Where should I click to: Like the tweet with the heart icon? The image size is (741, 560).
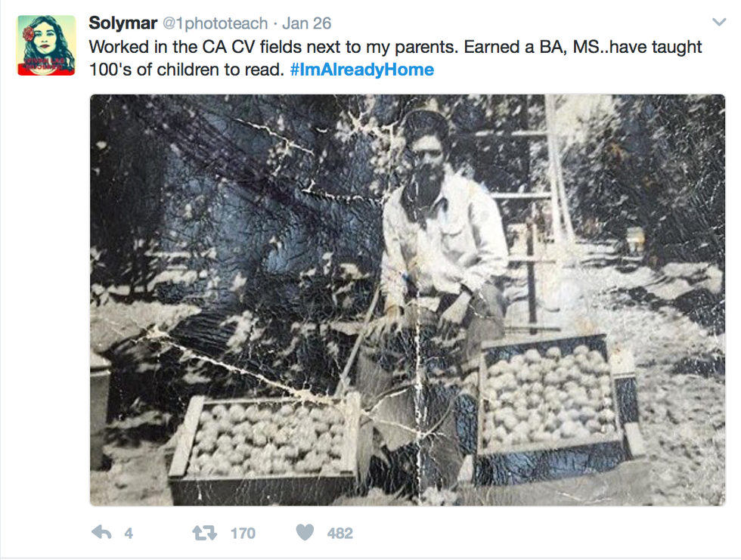coord(305,533)
